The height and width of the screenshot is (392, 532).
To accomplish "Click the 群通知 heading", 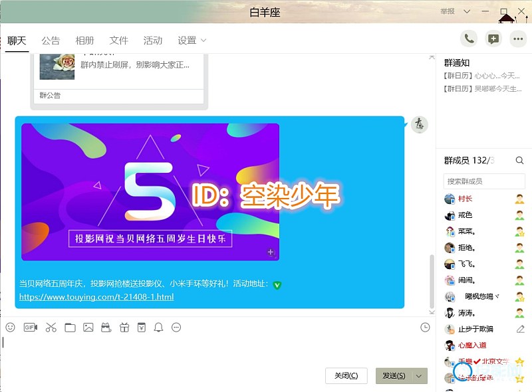I will coord(457,62).
